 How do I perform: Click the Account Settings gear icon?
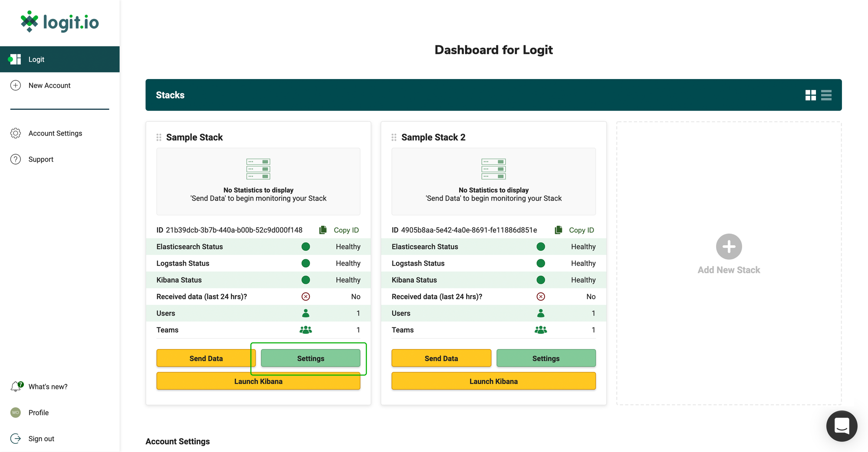16,133
